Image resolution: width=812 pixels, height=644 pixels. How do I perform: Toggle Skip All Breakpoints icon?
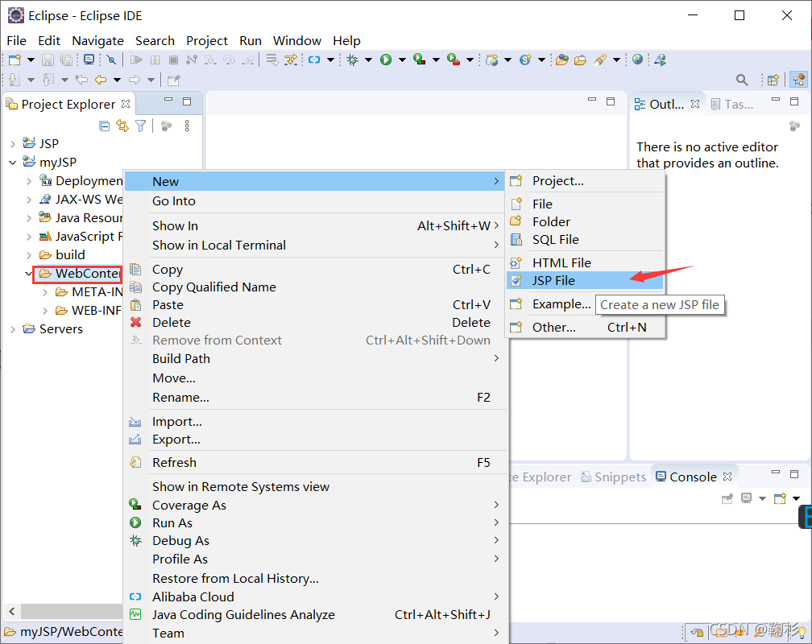click(111, 60)
